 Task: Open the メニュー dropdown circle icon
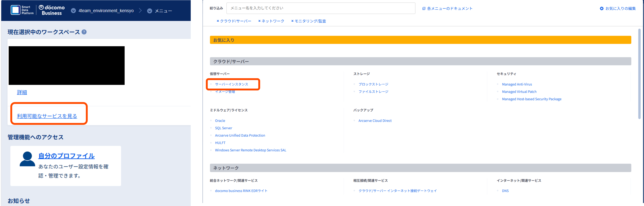150,11
